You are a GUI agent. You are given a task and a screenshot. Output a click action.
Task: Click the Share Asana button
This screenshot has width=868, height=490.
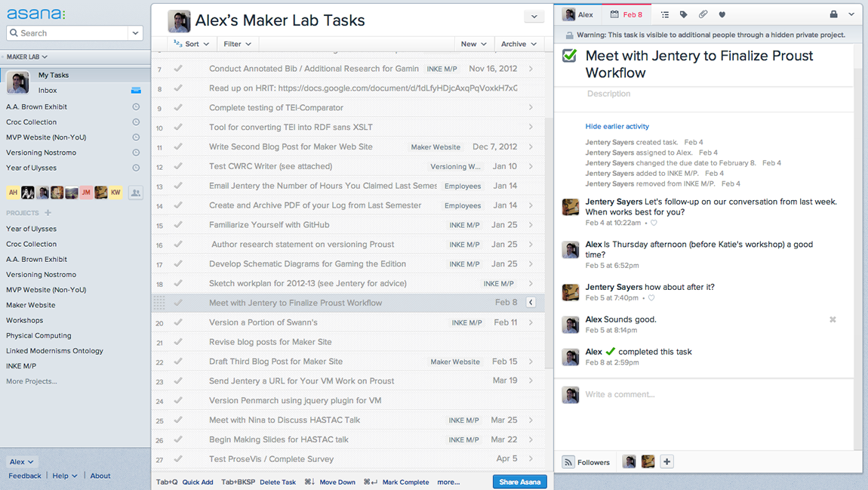pyautogui.click(x=519, y=482)
